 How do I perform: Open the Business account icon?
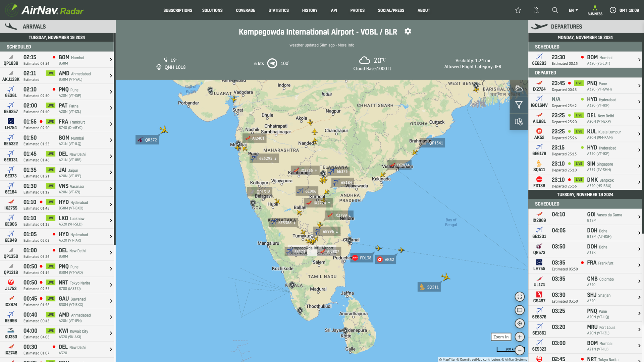click(x=595, y=10)
